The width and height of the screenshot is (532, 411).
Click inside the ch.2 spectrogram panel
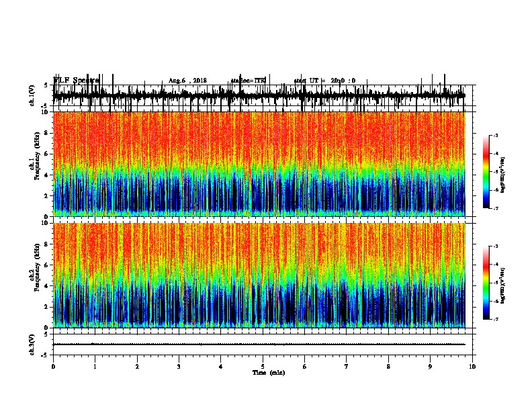coord(259,275)
